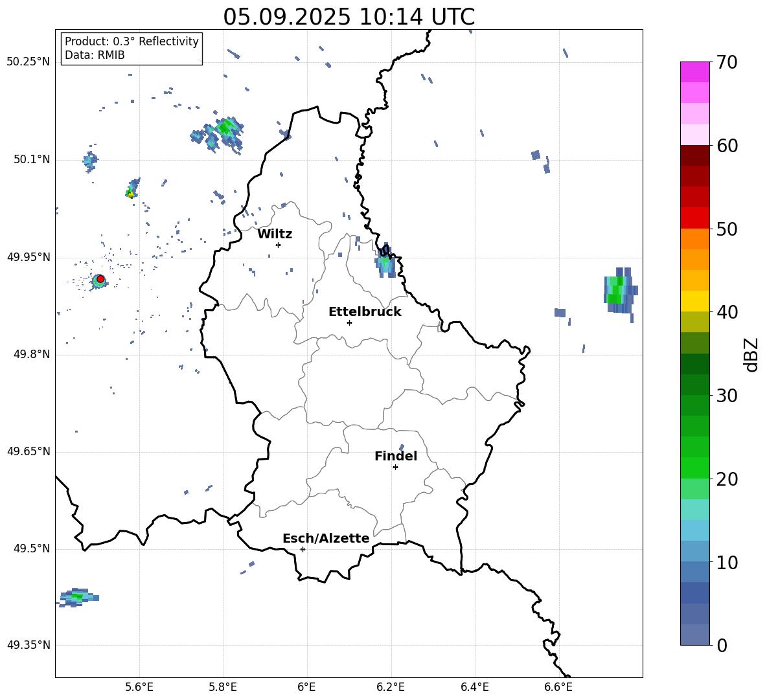Click the Ettelbruck cross marker
Image resolution: width=767 pixels, height=700 pixels.
349,322
